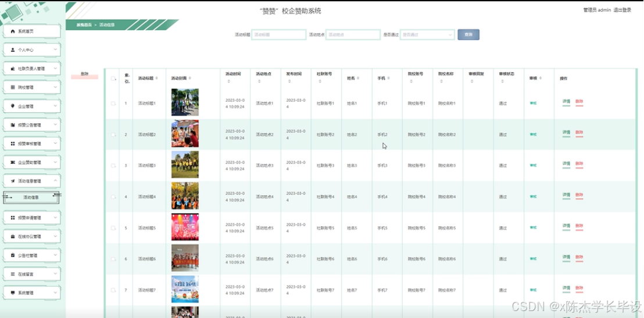Click 删除 for row 活动标题2
The image size is (644, 318).
579,133
